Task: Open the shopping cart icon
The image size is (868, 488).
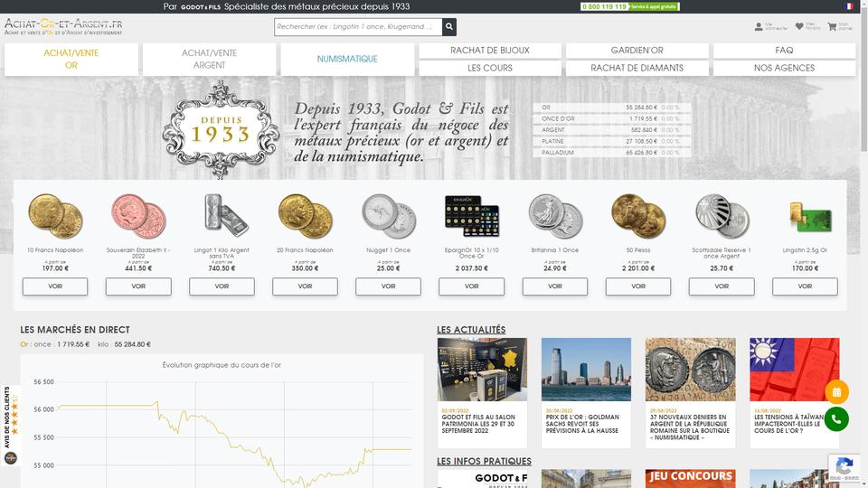Action: [x=832, y=26]
